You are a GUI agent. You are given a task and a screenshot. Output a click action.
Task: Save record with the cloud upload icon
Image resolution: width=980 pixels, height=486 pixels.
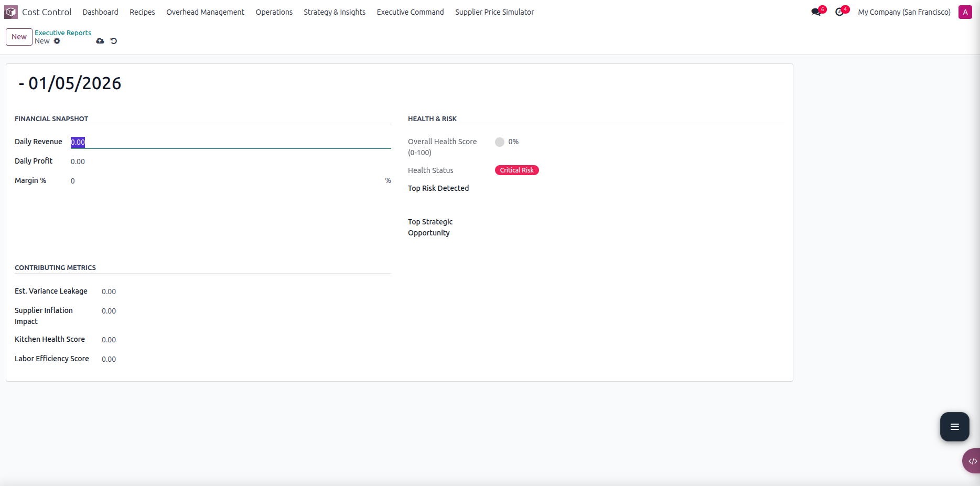pyautogui.click(x=100, y=41)
